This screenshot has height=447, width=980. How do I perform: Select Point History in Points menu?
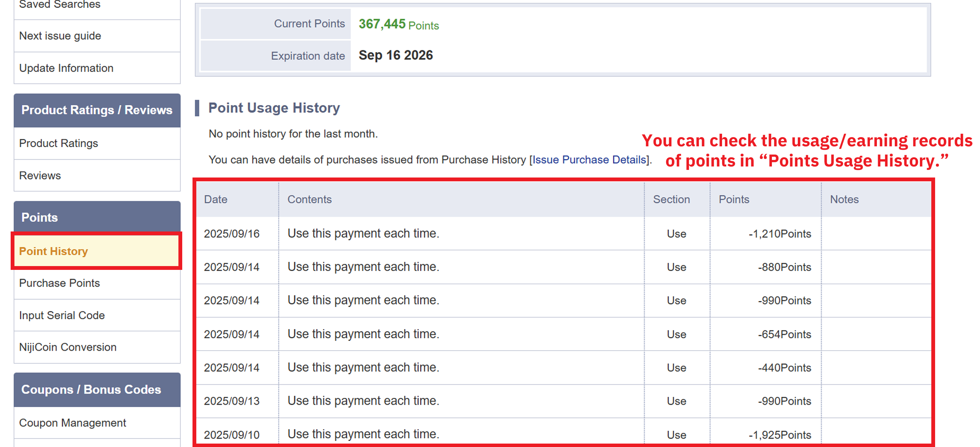[54, 251]
